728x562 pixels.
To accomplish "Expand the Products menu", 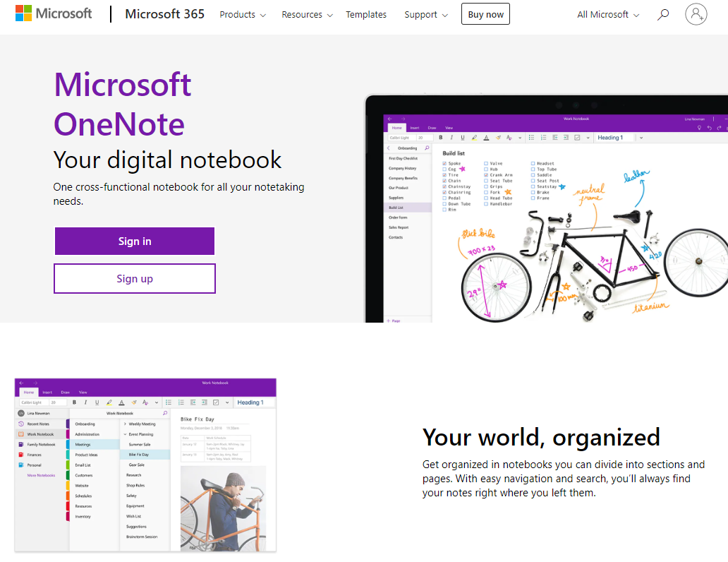I will tap(243, 14).
